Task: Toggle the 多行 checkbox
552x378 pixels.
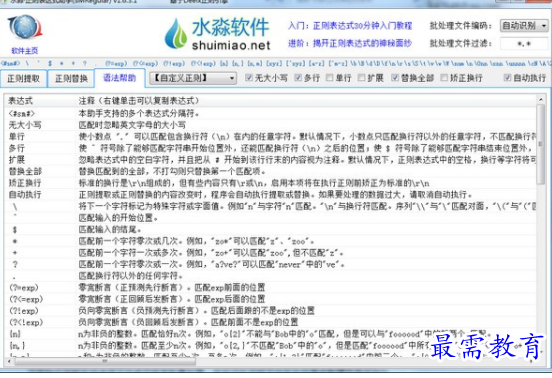Action: coord(298,78)
